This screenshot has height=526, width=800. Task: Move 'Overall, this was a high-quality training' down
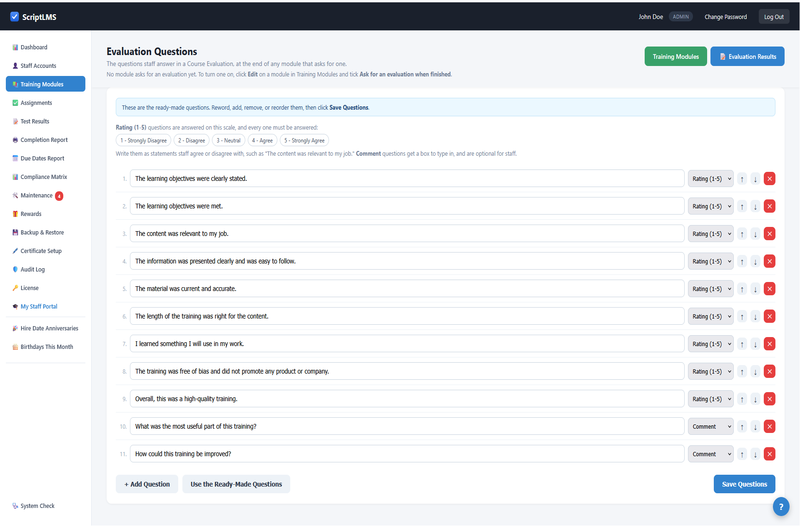click(x=755, y=399)
